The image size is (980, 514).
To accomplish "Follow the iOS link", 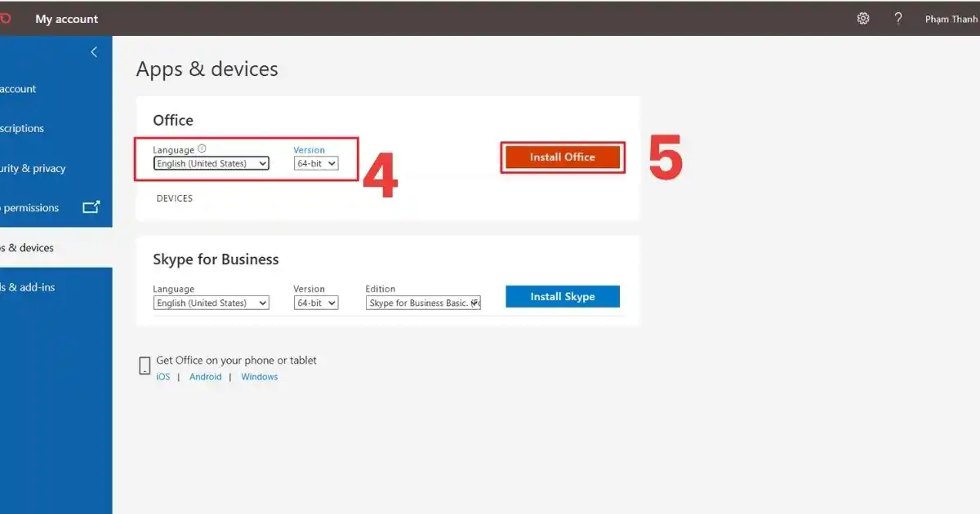I will point(163,377).
